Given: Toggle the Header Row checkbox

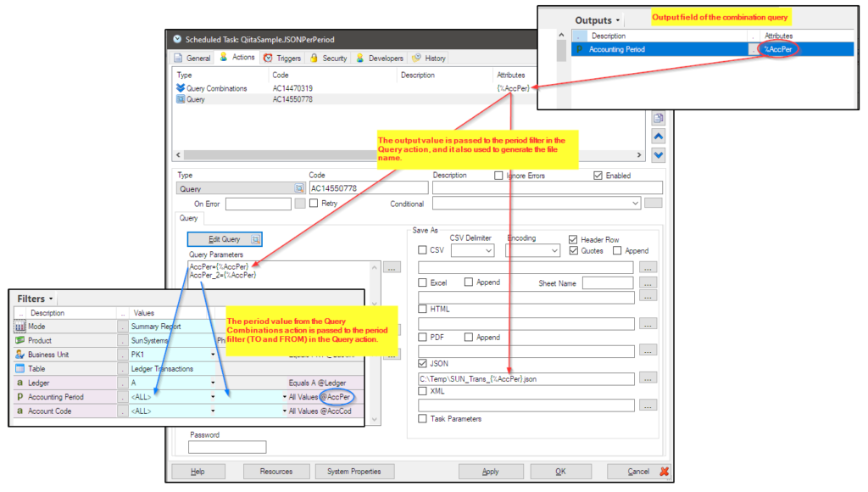Looking at the screenshot, I should (x=573, y=239).
